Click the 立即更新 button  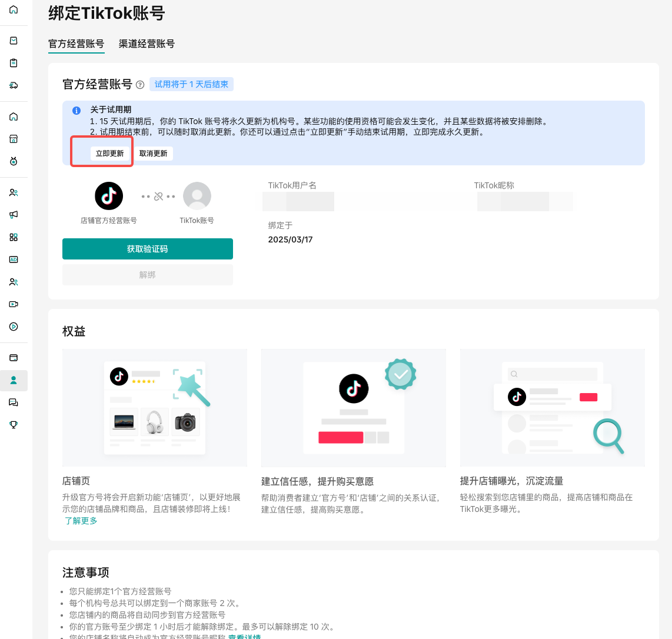click(x=110, y=154)
